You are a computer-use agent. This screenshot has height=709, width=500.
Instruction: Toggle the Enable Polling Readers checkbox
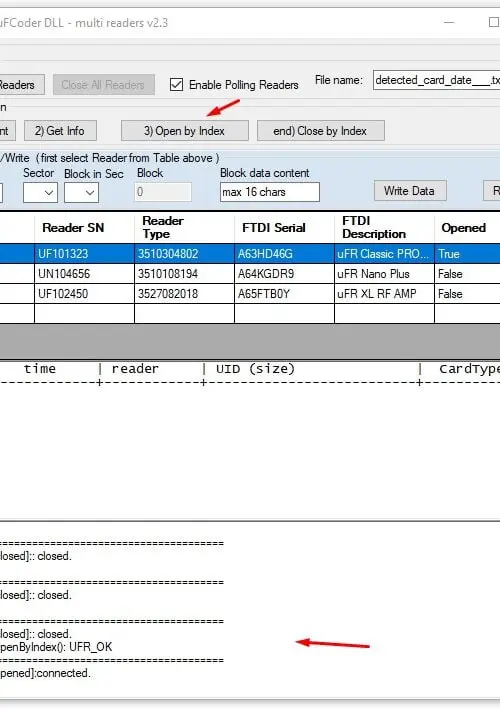[176, 85]
